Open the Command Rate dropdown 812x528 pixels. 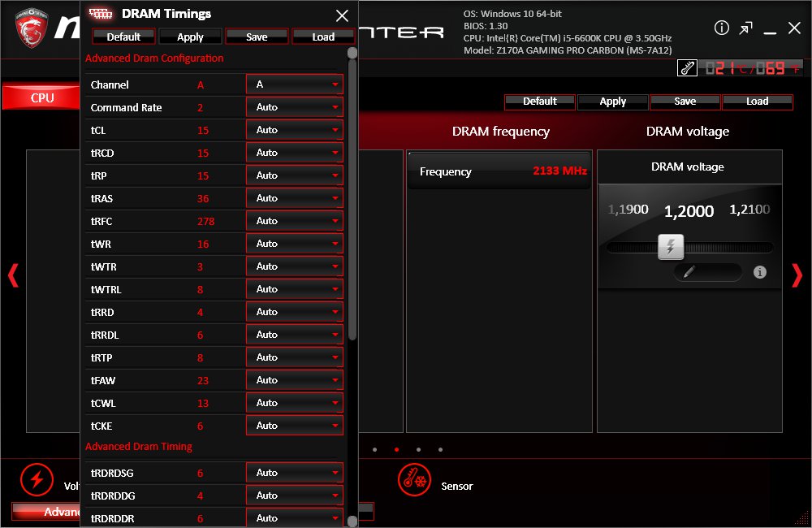click(x=295, y=106)
